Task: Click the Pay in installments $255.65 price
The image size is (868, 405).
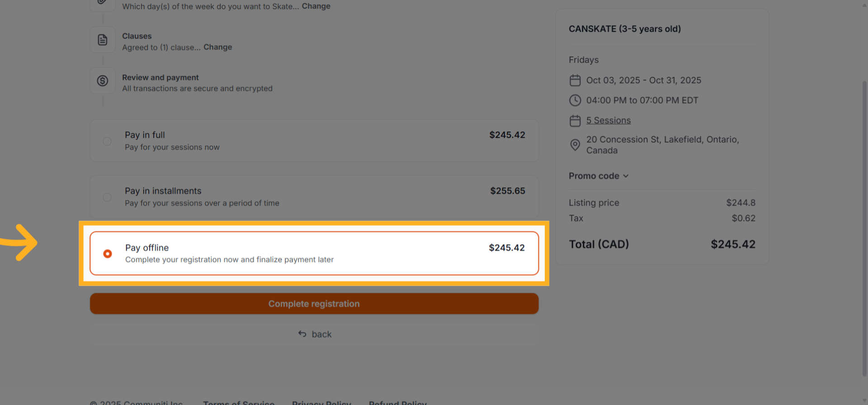Action: tap(508, 191)
